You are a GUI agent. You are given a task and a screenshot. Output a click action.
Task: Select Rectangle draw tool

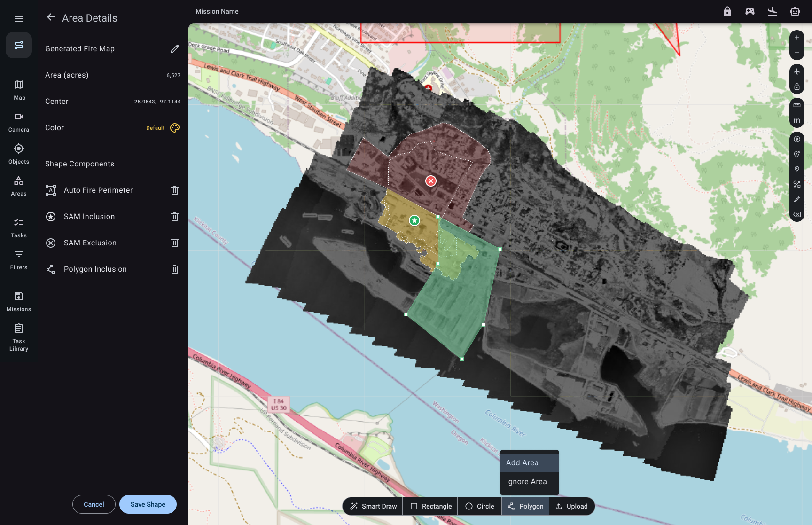[430, 506]
